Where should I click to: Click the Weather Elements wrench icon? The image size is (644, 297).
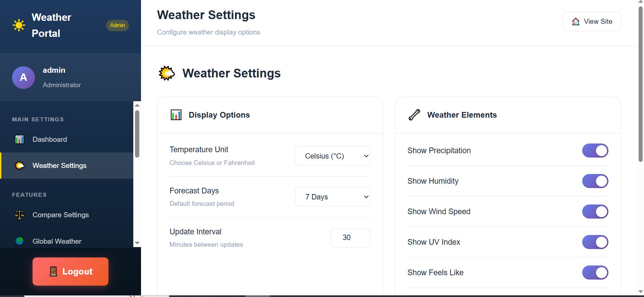[x=414, y=115]
